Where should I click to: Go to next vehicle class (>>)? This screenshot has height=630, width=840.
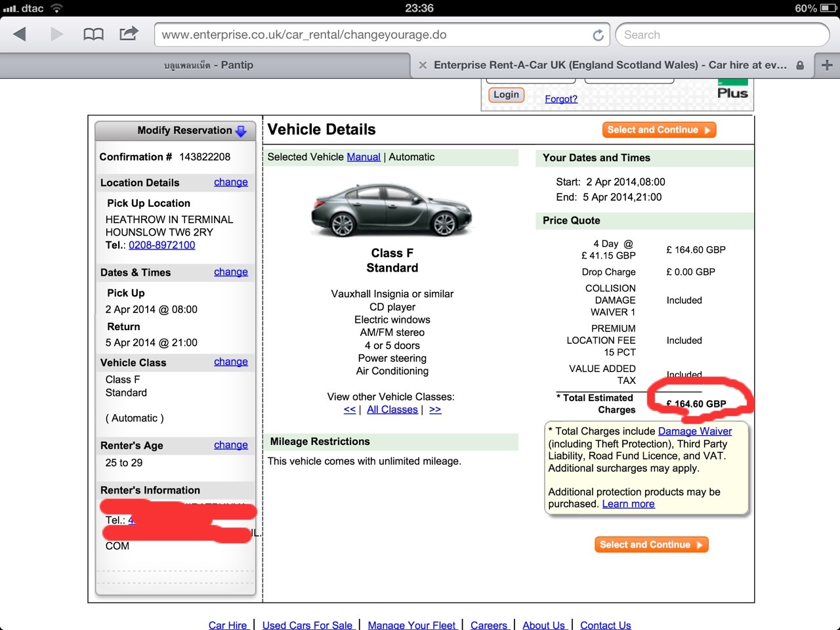click(x=435, y=409)
